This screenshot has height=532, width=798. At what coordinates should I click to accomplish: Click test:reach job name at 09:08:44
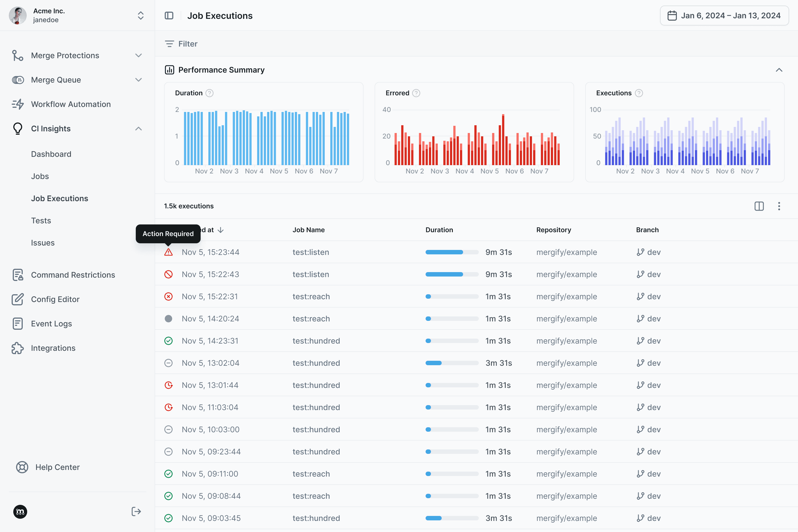[311, 496]
